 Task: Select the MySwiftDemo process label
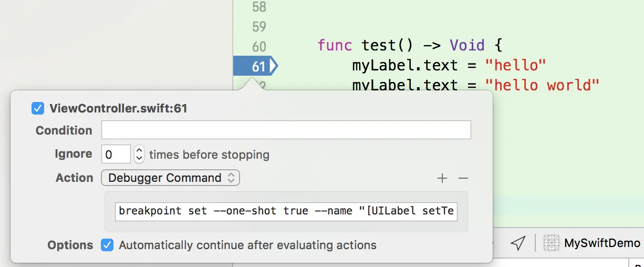point(603,243)
